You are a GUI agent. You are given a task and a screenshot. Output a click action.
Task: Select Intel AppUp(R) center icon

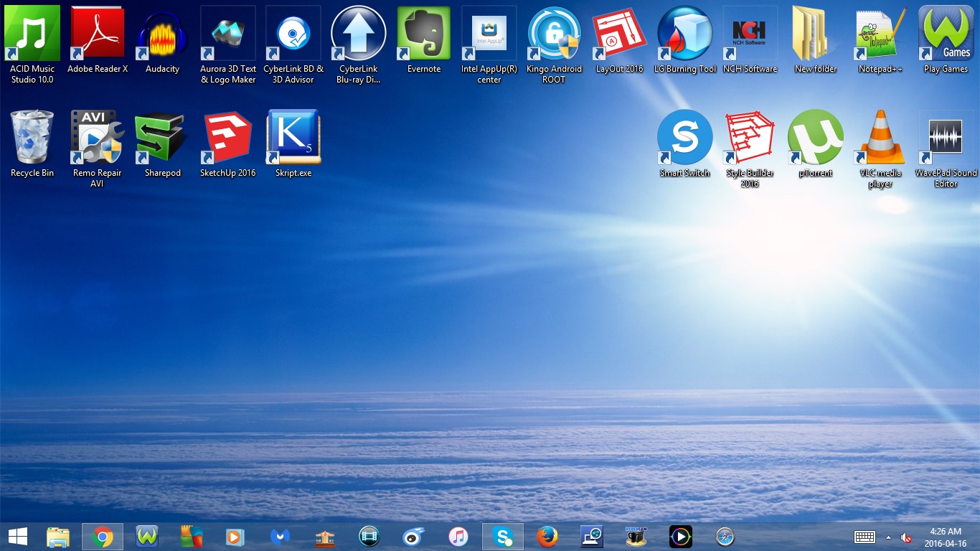coord(489,44)
